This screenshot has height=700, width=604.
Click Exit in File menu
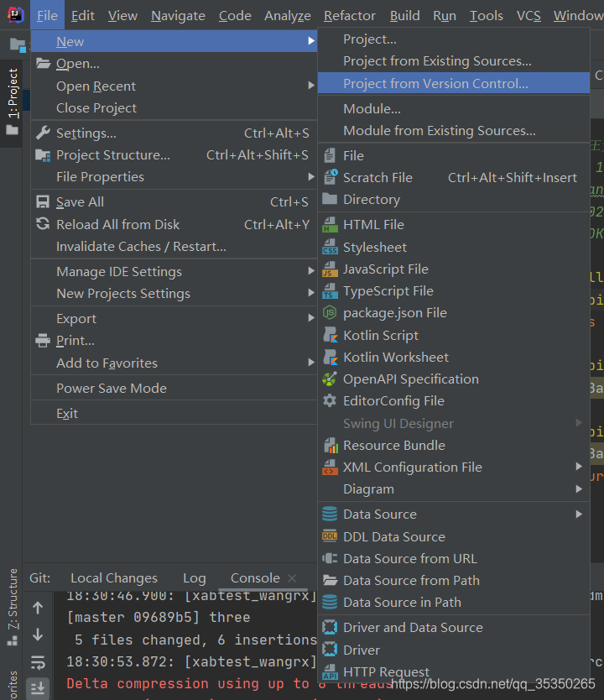click(x=174, y=414)
